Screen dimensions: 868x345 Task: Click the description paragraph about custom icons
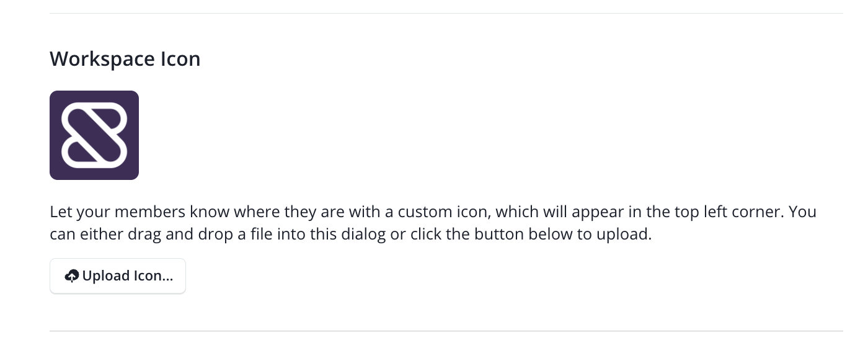tap(433, 224)
